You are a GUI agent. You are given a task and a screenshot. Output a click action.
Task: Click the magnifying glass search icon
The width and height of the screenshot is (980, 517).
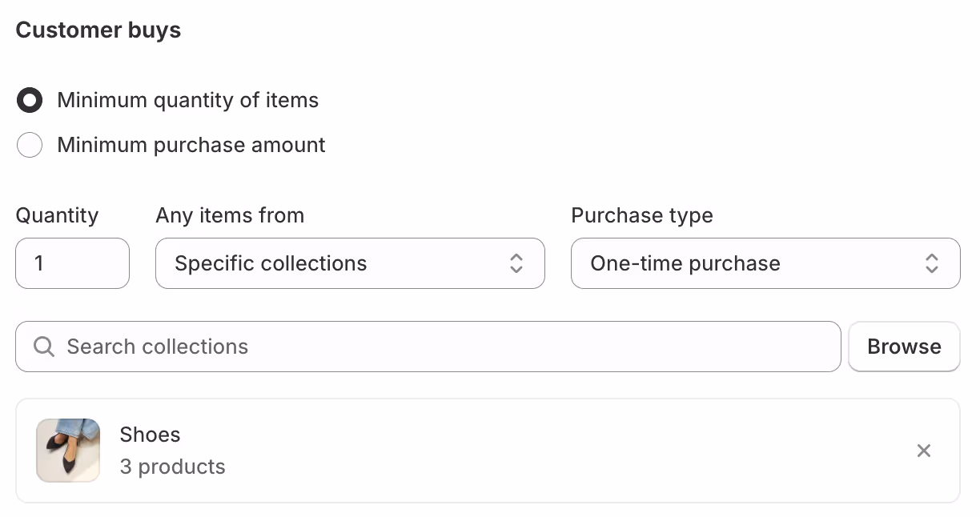[x=45, y=347]
